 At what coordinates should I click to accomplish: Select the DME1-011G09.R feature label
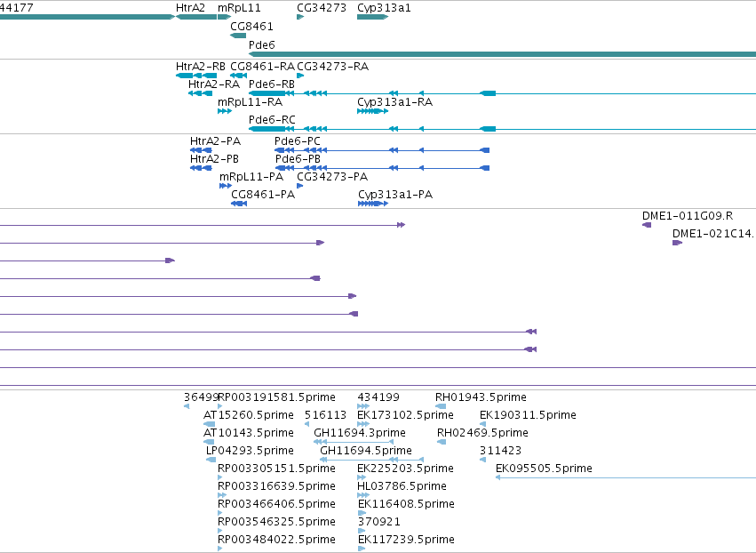(688, 216)
